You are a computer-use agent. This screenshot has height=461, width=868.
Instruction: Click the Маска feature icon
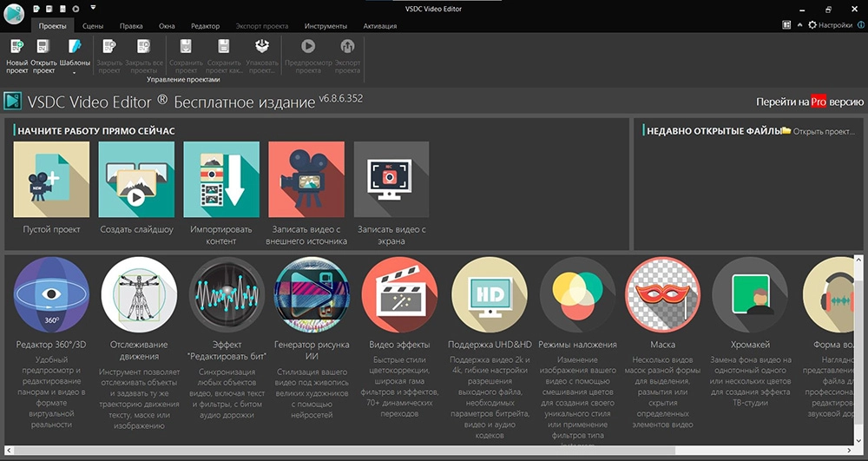coord(662,295)
